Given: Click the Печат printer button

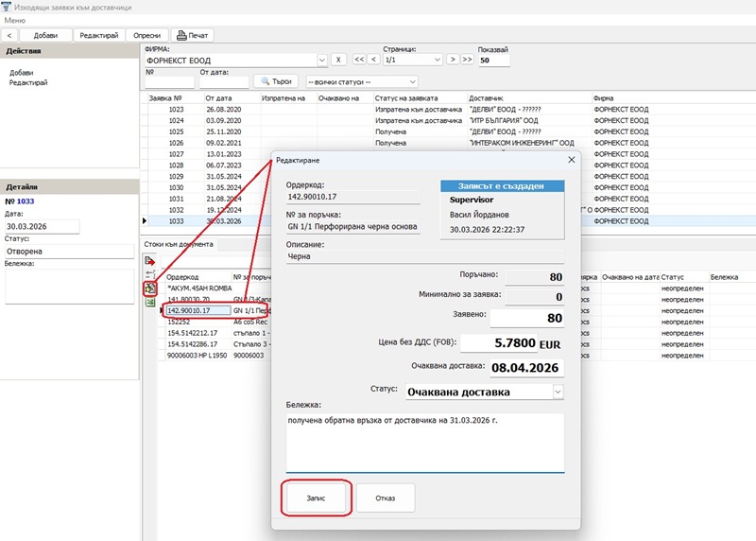Looking at the screenshot, I should 193,35.
